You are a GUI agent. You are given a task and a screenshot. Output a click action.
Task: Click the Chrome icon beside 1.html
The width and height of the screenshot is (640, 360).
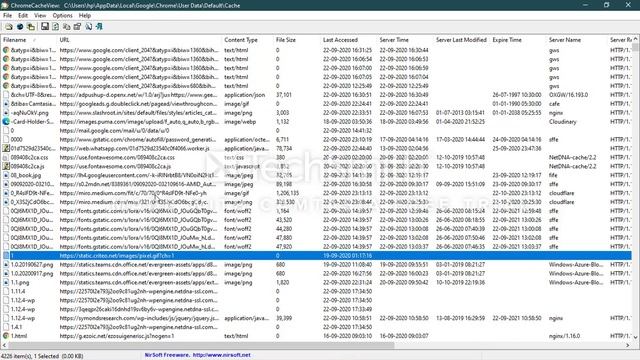click(x=6, y=336)
